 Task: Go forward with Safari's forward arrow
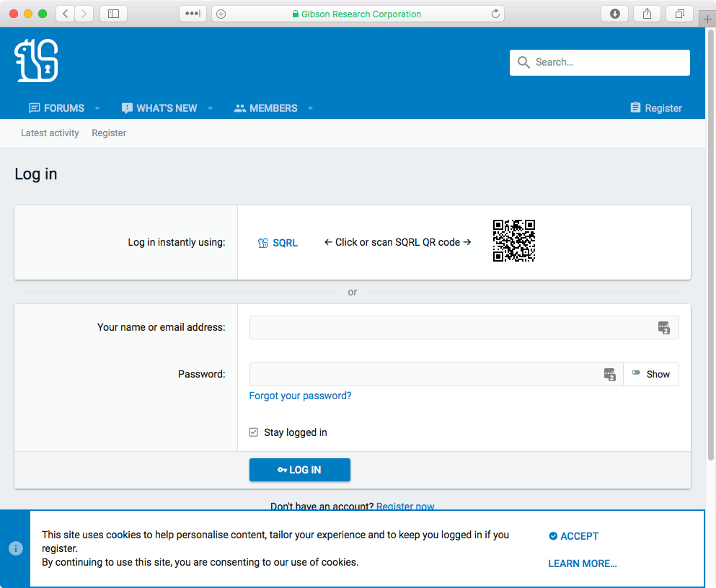[x=84, y=14]
